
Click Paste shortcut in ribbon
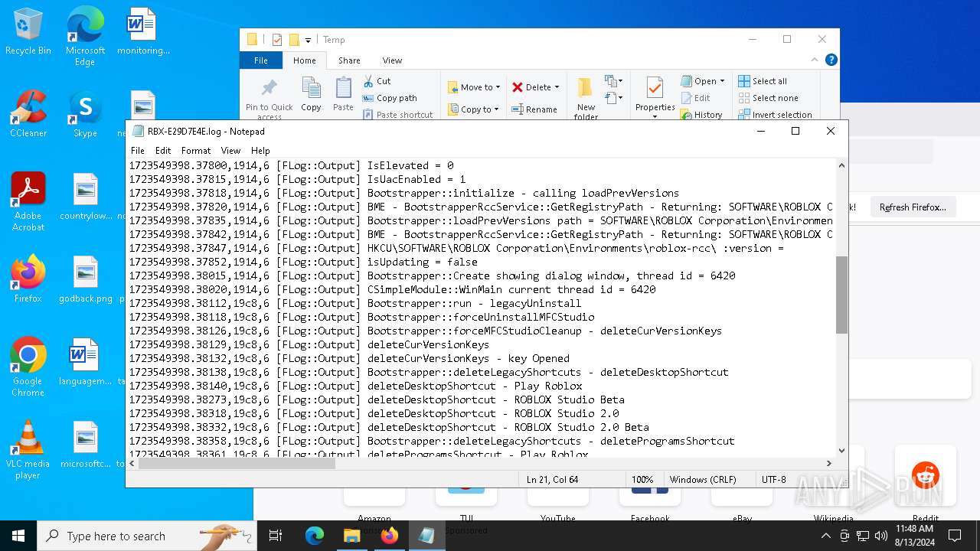(397, 115)
